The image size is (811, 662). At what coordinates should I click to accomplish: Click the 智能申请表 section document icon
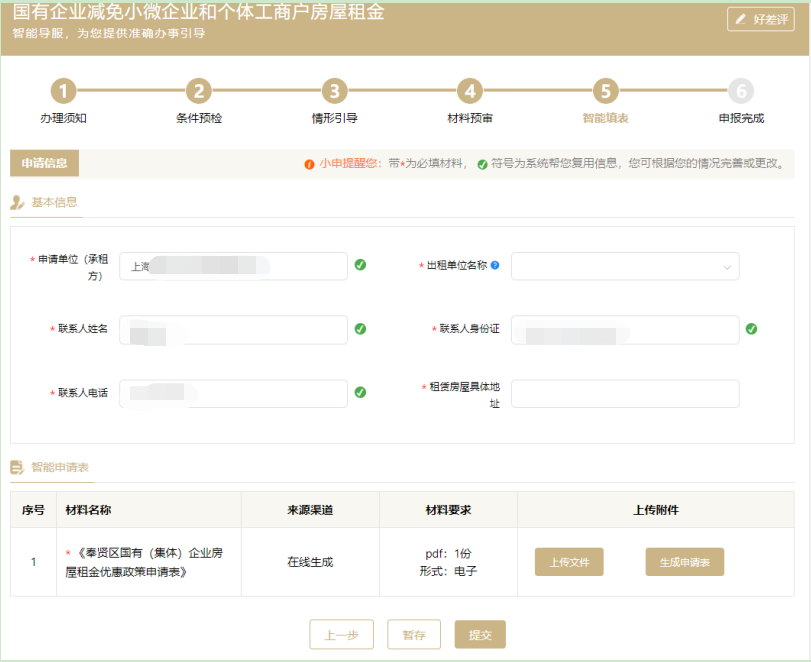click(17, 467)
